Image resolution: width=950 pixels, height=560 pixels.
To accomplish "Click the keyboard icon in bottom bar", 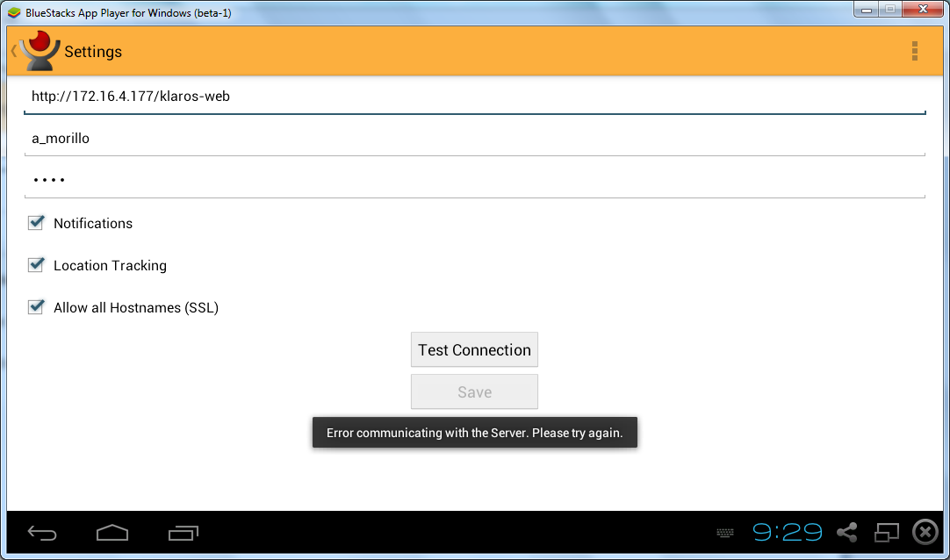I will click(725, 533).
